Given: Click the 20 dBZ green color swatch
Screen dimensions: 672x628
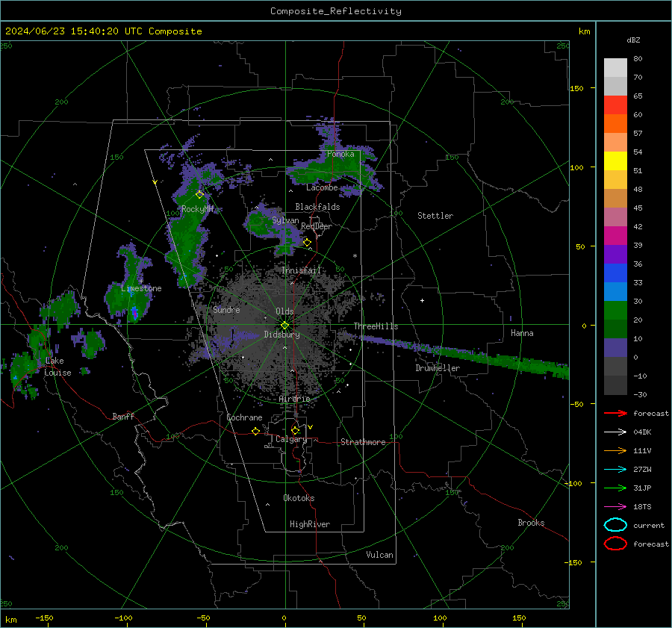Looking at the screenshot, I should [615, 311].
